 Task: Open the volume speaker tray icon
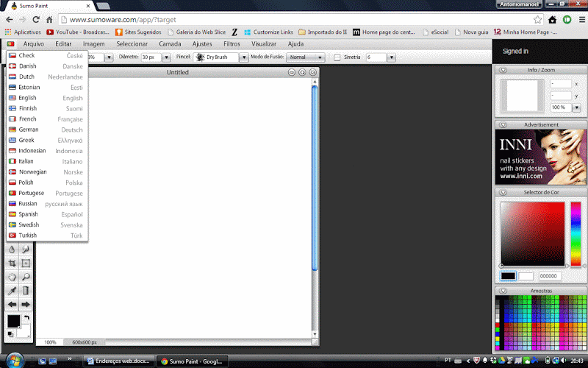point(564,361)
